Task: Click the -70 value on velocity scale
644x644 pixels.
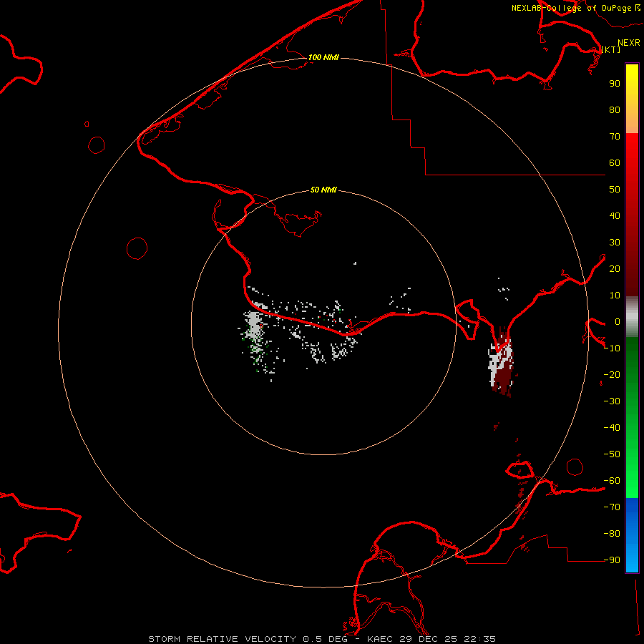Action: click(612, 507)
